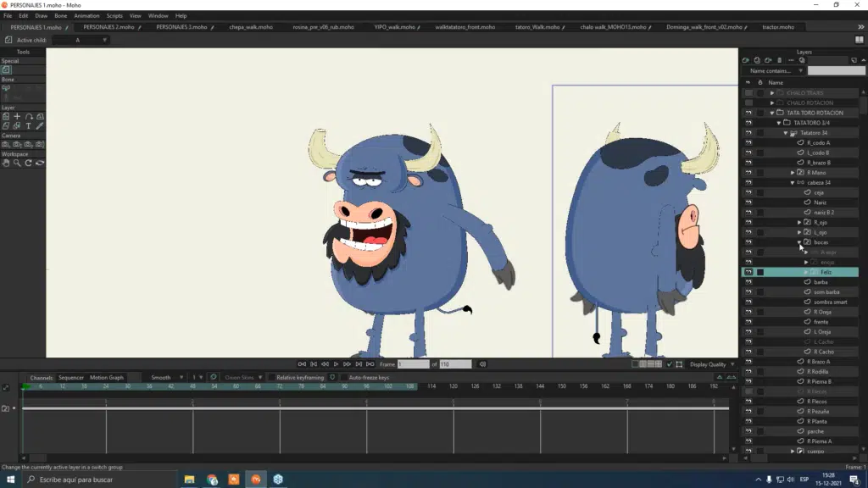Click the Play button in transport controls
This screenshot has height=488, width=868.
[336, 364]
